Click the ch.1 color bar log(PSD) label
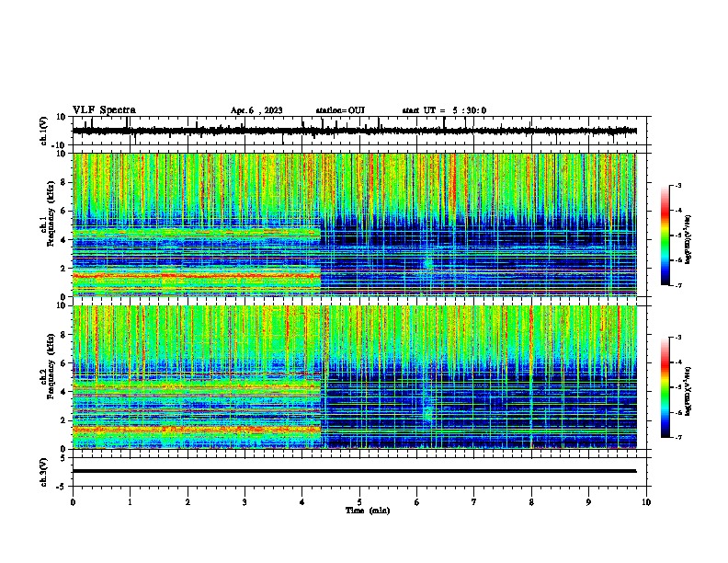Viewport: 728px width, 563px height. [688, 239]
